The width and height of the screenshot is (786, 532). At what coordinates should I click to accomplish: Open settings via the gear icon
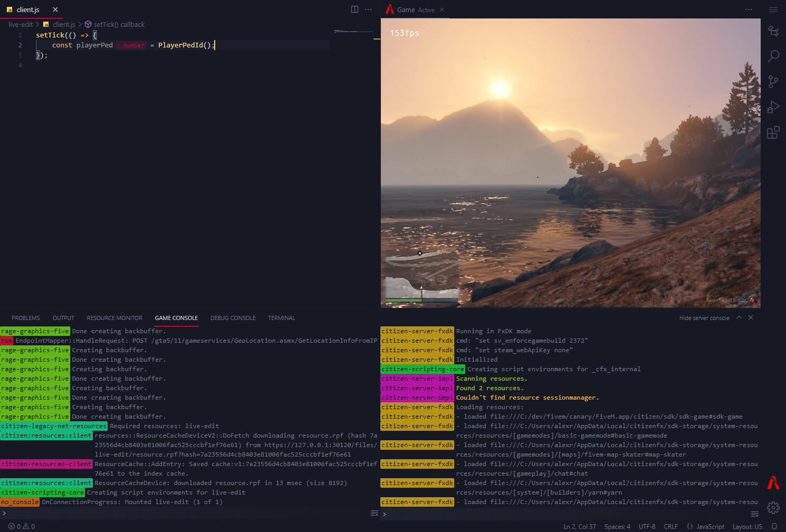pos(773,508)
